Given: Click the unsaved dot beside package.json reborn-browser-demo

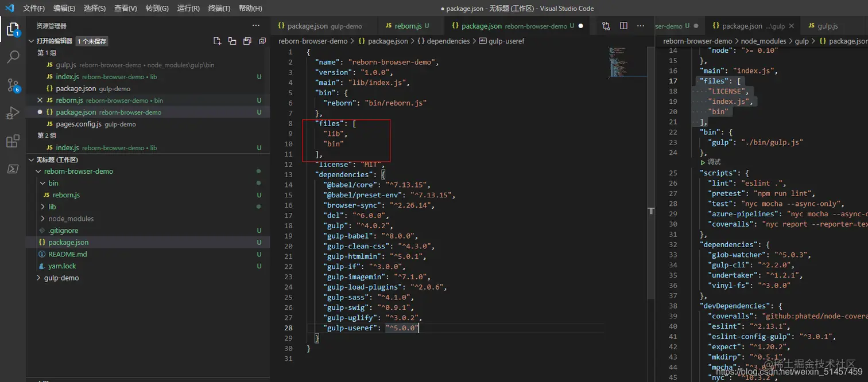Looking at the screenshot, I should coord(40,112).
